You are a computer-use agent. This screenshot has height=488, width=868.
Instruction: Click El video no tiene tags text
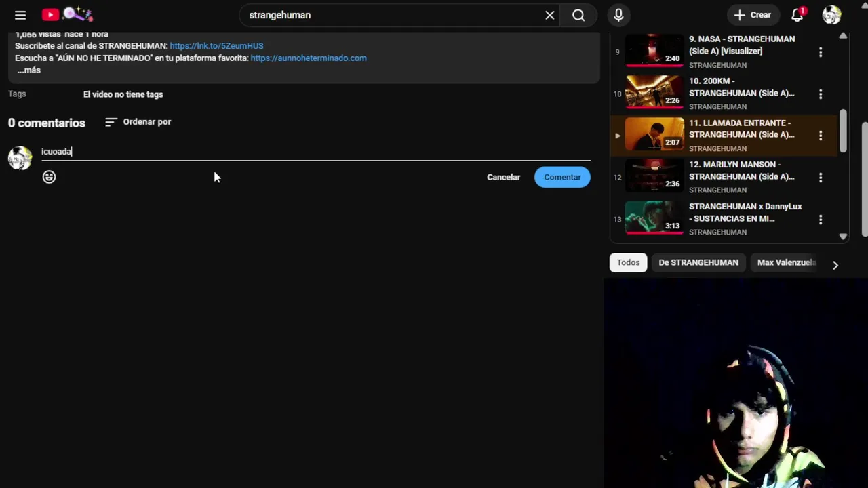(123, 94)
